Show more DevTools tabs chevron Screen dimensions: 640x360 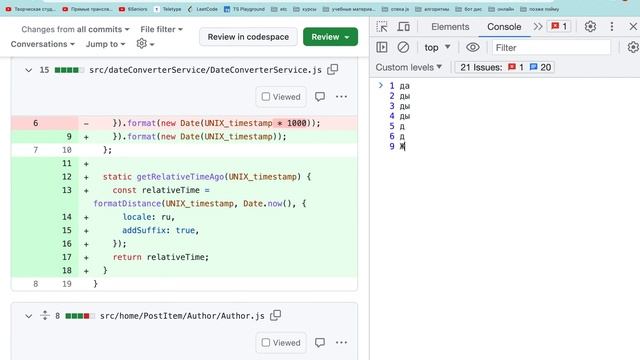538,27
